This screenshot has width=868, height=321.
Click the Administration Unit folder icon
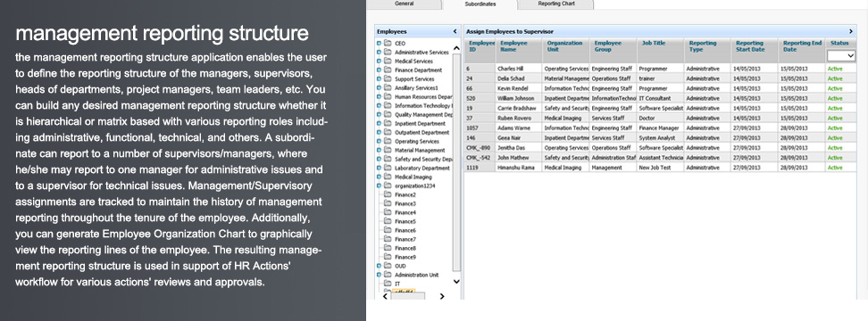388,275
